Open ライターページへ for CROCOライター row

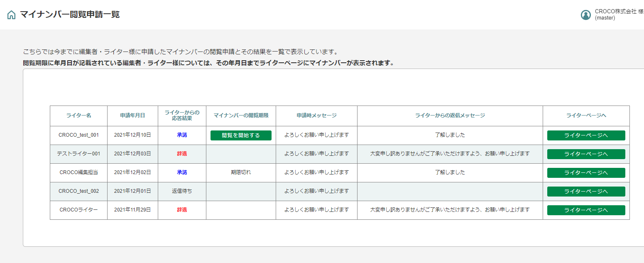(586, 210)
